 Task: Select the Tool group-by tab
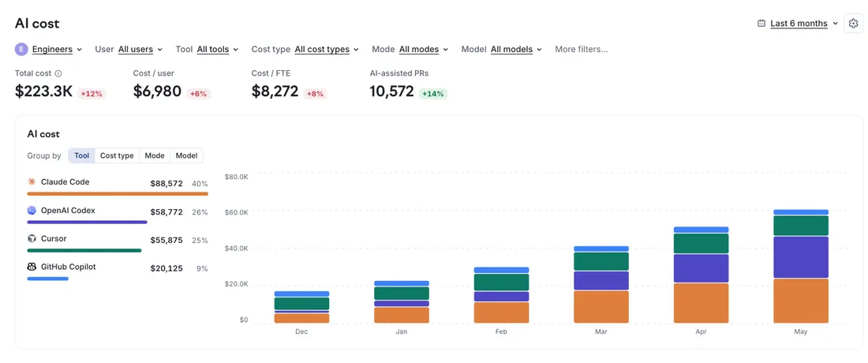(x=82, y=155)
